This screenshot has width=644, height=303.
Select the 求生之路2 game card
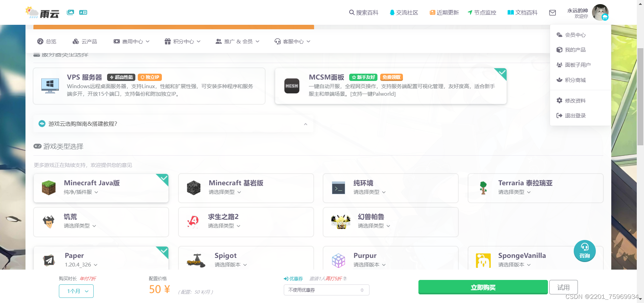[246, 222]
